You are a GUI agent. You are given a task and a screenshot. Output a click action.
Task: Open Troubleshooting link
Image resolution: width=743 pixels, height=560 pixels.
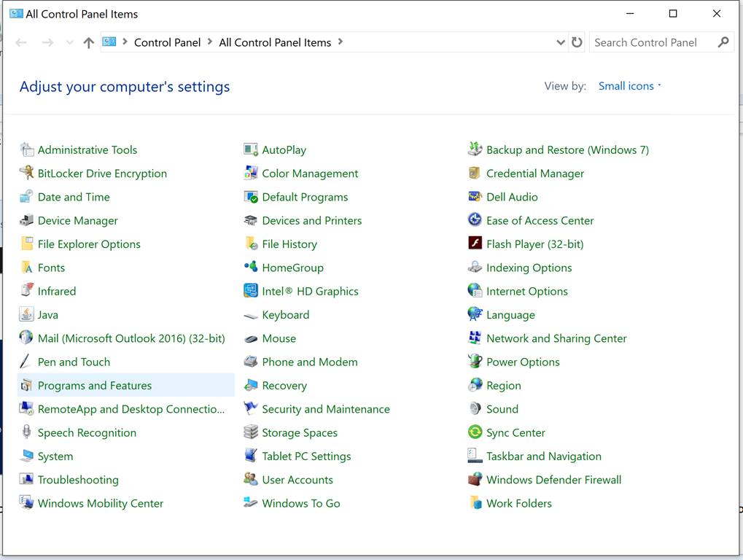(x=78, y=480)
